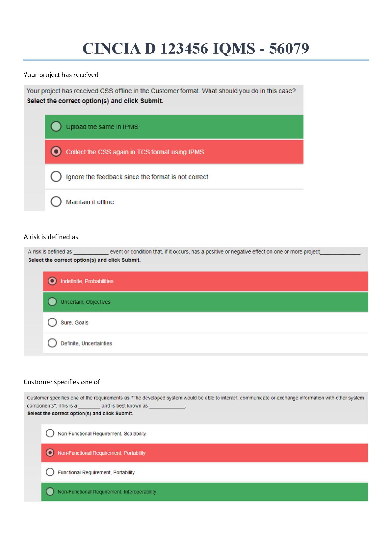392x554 pixels.
Task: Select the 'Maintain it offline' radio button
Action: [x=56, y=202]
